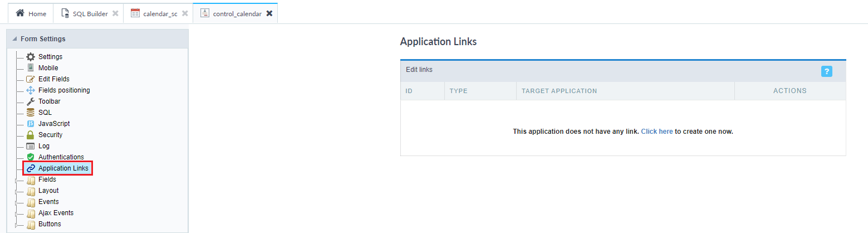Expand the Ajax Events folder

[56, 213]
